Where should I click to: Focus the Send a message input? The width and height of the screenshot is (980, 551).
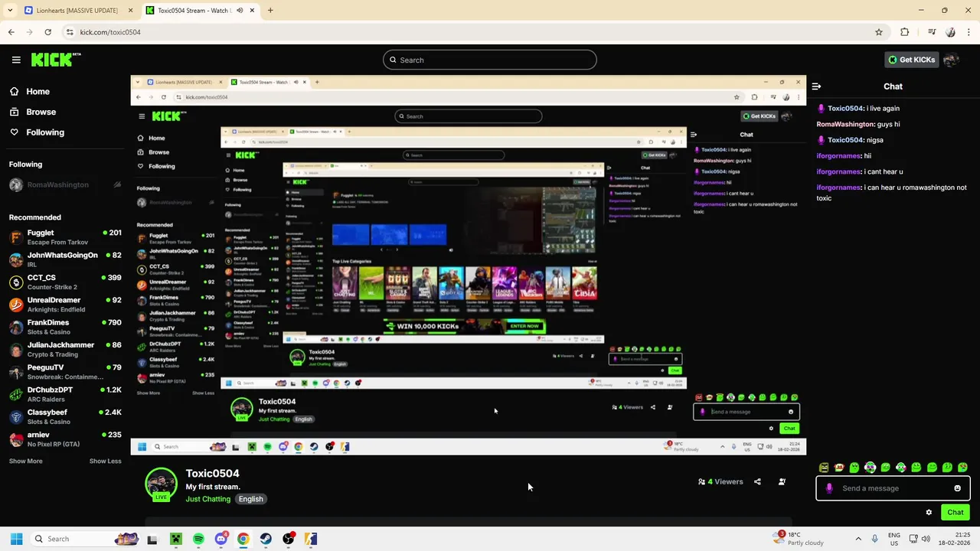click(x=892, y=488)
